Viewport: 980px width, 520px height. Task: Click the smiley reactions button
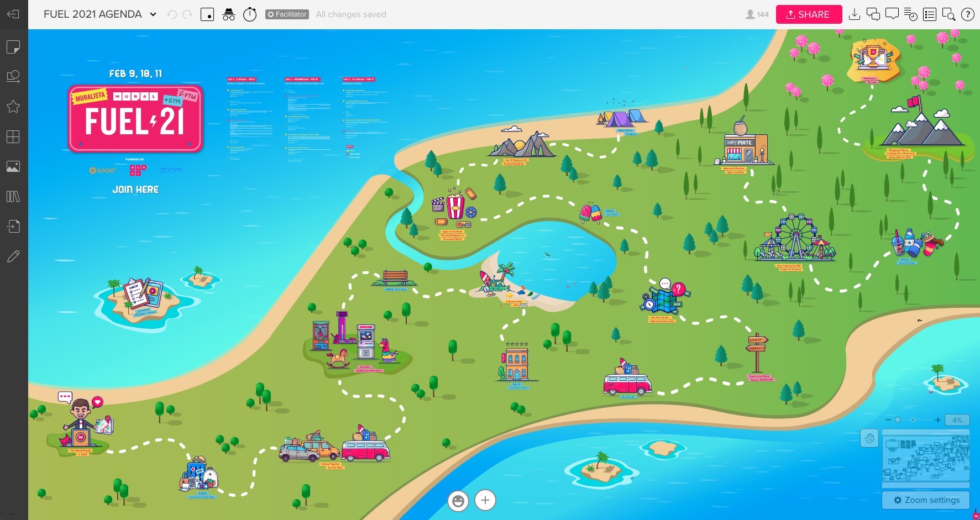coord(458,501)
